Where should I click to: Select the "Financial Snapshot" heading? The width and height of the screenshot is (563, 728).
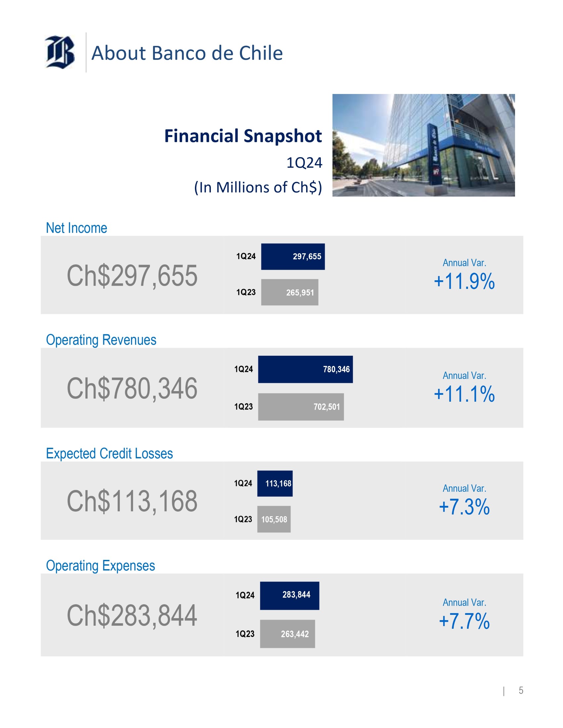243,136
